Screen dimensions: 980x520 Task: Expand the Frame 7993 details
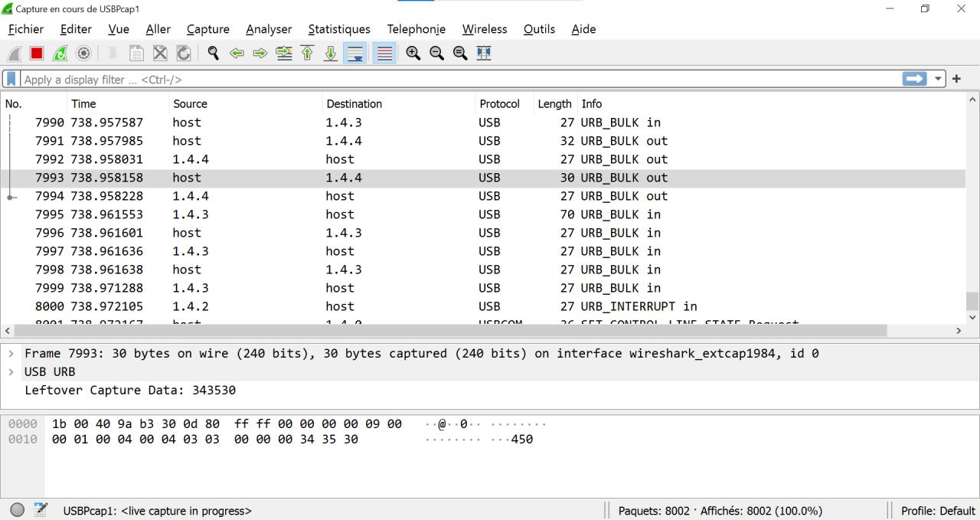click(11, 354)
